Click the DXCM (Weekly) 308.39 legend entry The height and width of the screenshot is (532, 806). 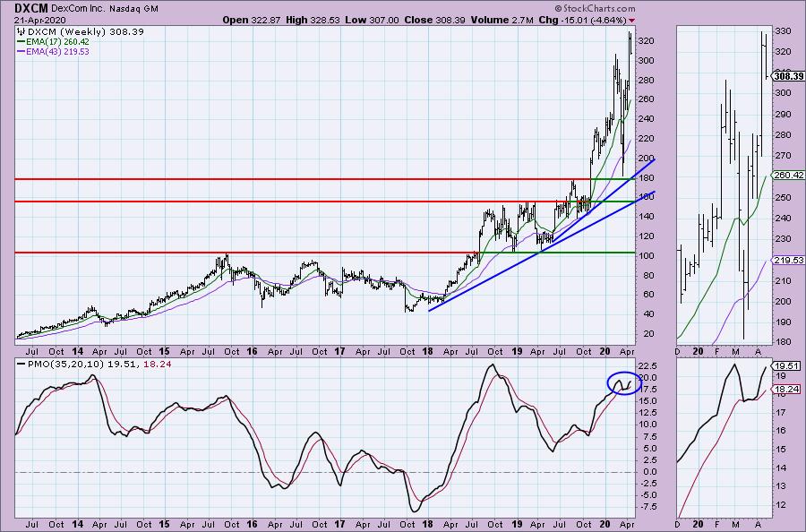tap(85, 32)
